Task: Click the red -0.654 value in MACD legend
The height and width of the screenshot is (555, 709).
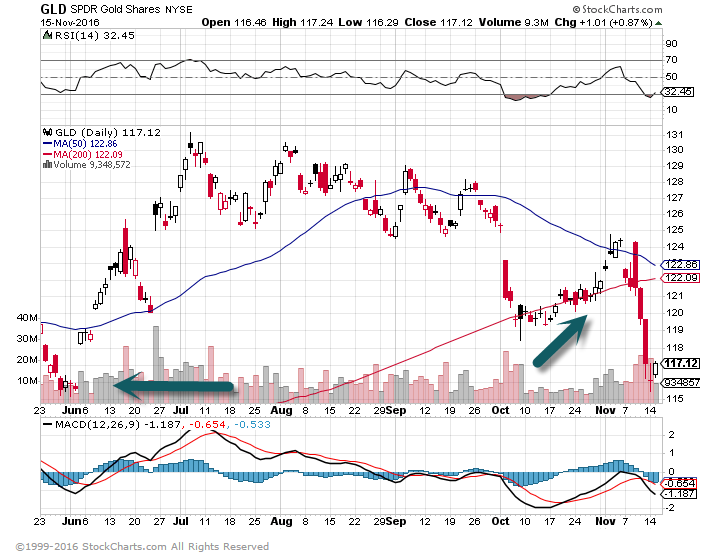Action: 207,425
